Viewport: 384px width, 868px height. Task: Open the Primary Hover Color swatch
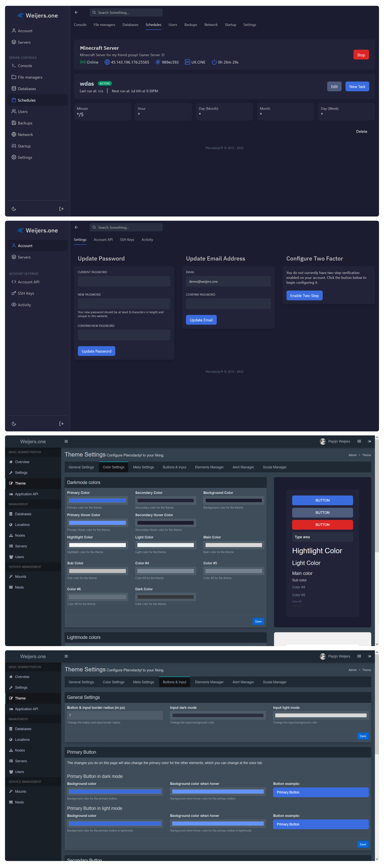(97, 523)
